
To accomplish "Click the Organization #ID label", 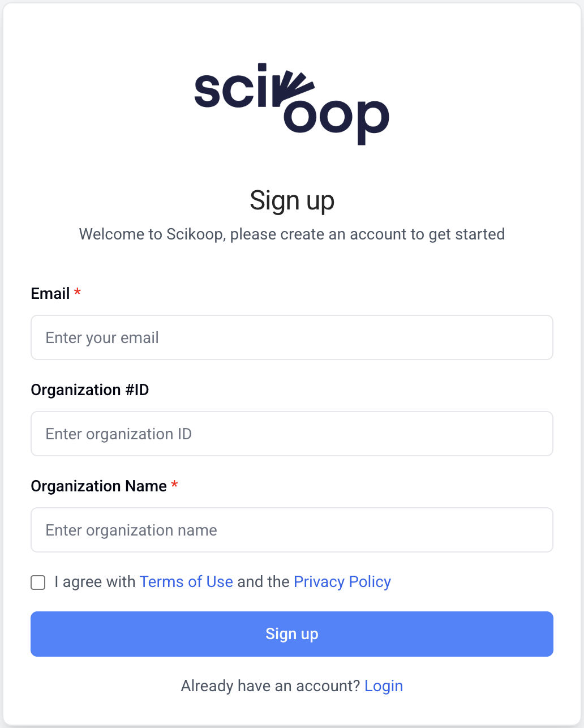I will point(90,390).
